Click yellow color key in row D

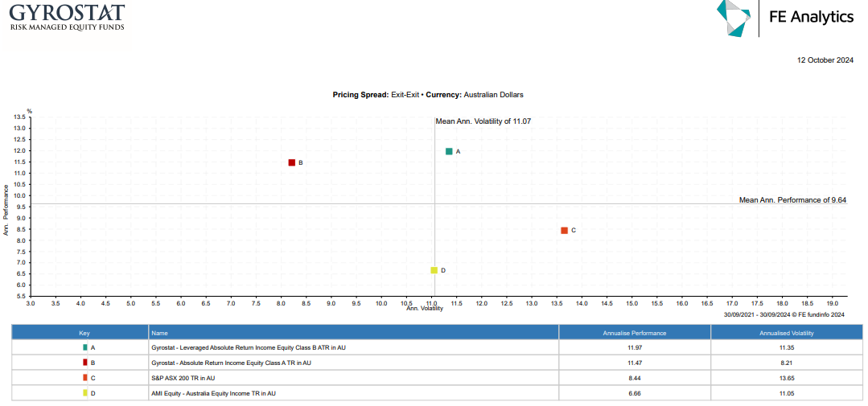(84, 392)
